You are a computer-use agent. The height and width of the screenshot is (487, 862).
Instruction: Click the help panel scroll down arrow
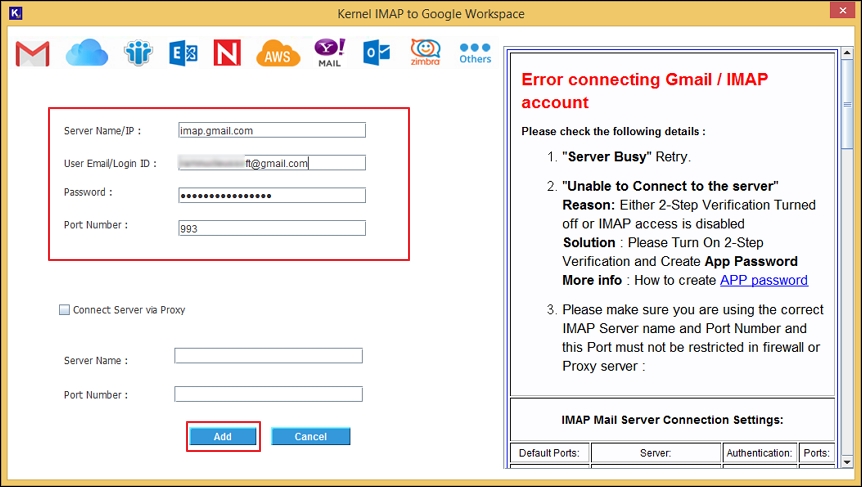pos(847,462)
